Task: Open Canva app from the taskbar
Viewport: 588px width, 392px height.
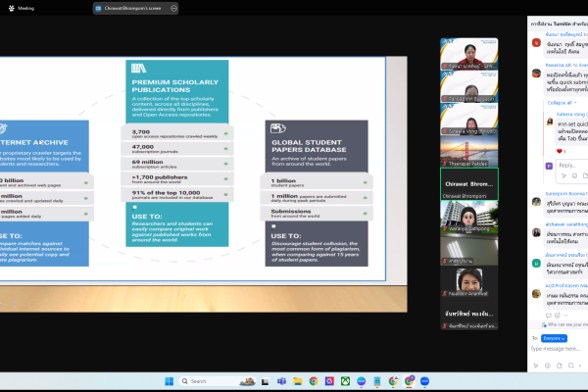Action: coord(361,381)
